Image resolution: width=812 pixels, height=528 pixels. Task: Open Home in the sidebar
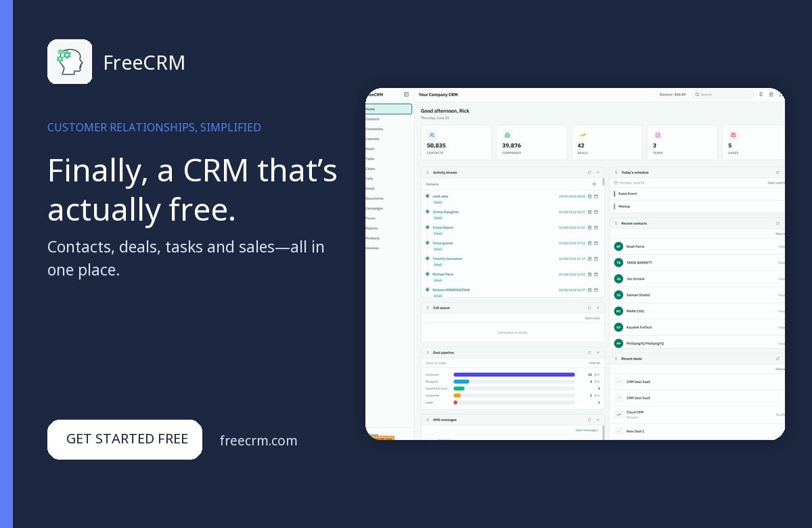point(388,109)
